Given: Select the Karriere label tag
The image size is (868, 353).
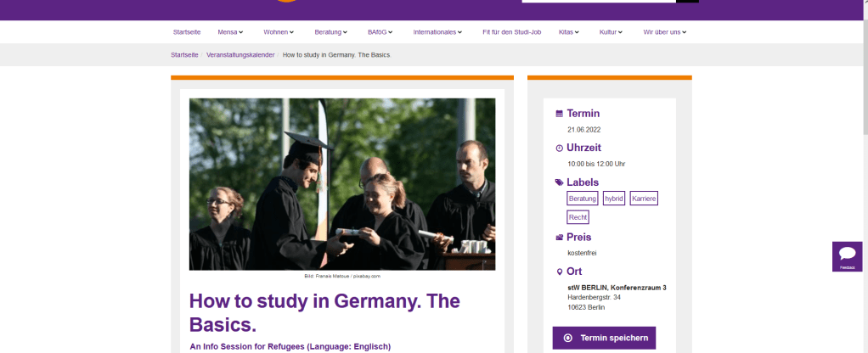Looking at the screenshot, I should pyautogui.click(x=644, y=198).
